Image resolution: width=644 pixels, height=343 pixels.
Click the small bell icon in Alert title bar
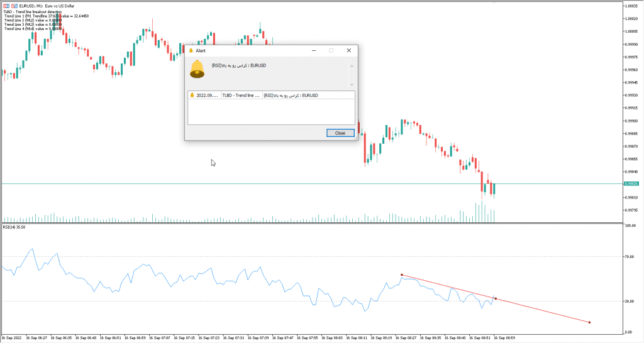[191, 50]
